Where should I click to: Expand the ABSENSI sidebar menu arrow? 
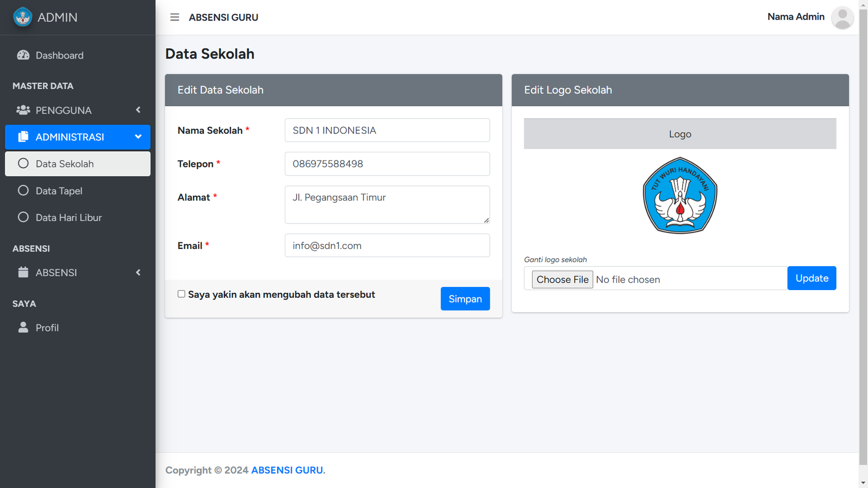tap(138, 272)
